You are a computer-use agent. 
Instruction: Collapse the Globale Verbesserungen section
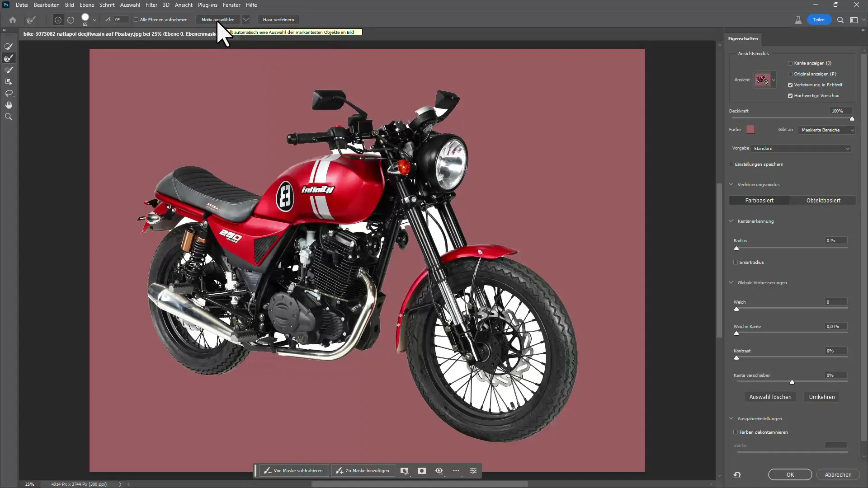[731, 283]
